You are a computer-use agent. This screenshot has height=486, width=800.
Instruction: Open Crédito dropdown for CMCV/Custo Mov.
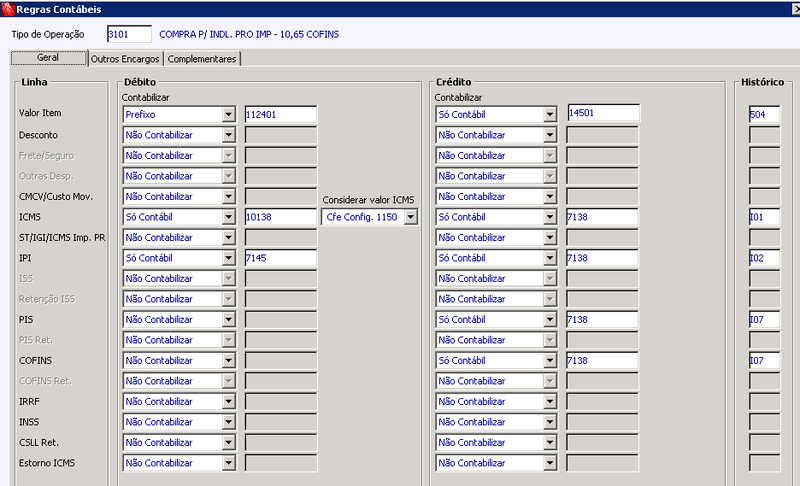549,196
